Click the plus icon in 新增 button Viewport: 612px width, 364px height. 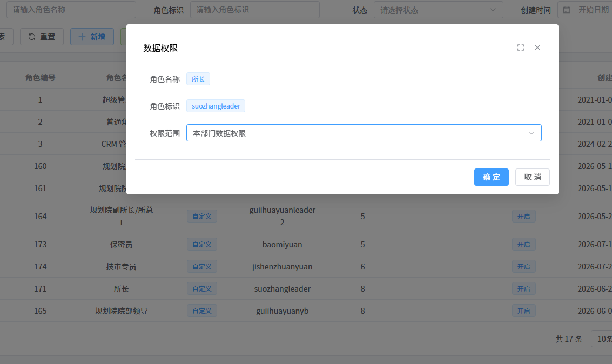(x=82, y=37)
